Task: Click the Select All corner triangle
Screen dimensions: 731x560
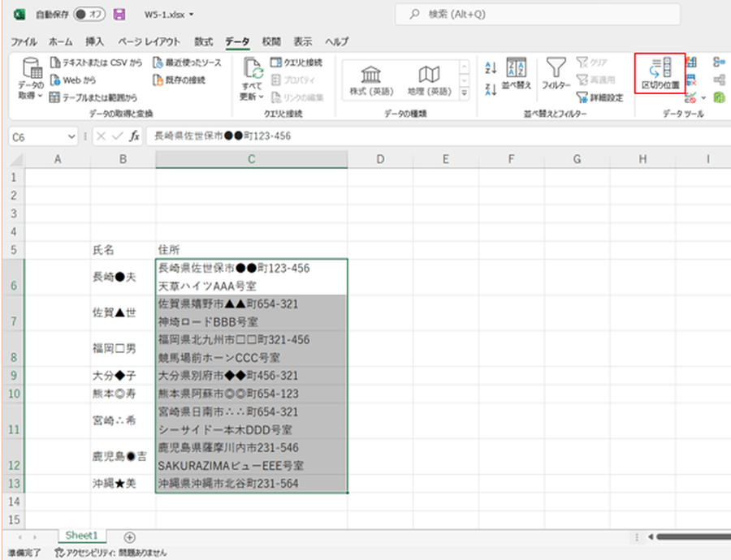Action: click(x=17, y=160)
